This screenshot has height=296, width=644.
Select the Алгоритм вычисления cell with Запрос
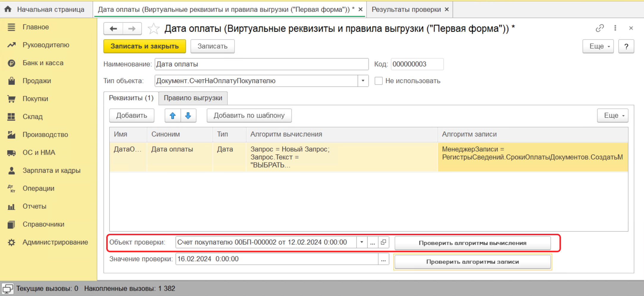click(342, 157)
